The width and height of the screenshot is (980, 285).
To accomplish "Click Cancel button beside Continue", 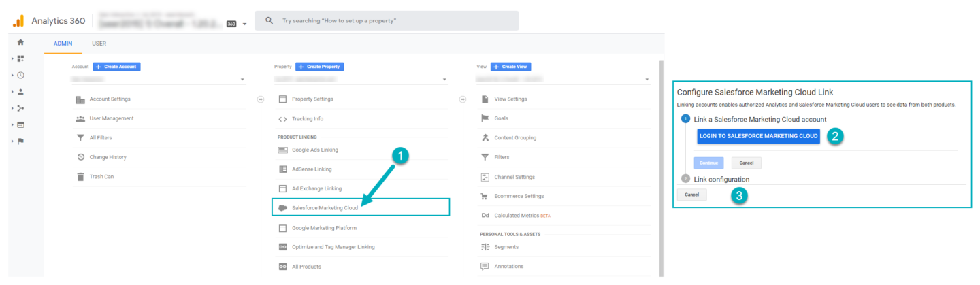I will (746, 163).
